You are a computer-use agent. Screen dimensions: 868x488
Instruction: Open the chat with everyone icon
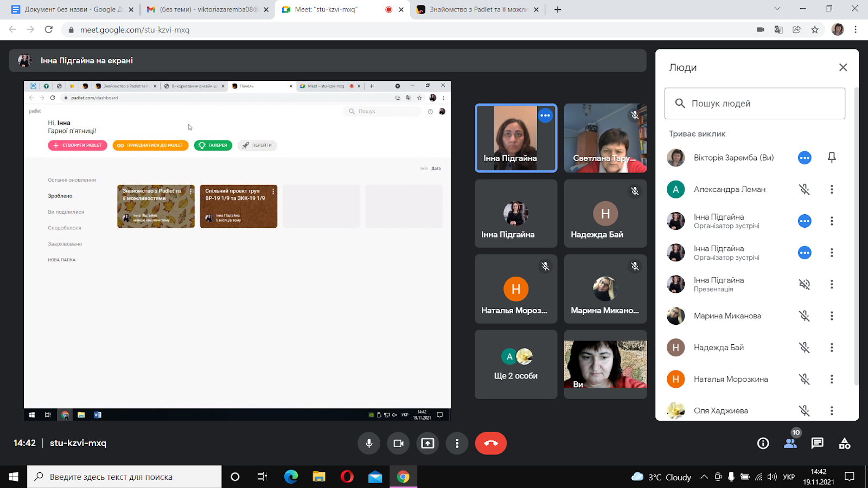tap(817, 444)
